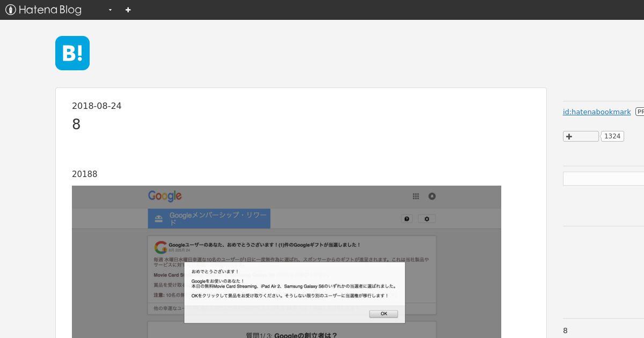This screenshot has height=338, width=644.
Task: View the 1324 subscriber count
Action: tap(612, 136)
